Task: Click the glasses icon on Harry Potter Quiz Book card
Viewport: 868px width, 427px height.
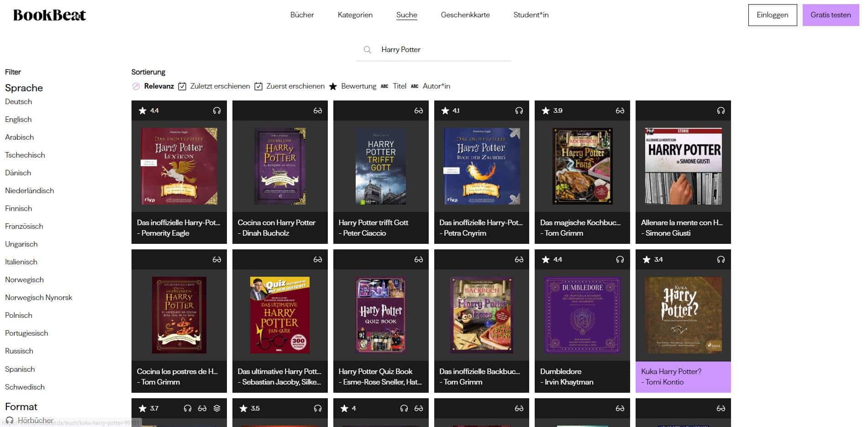Action: pyautogui.click(x=419, y=259)
